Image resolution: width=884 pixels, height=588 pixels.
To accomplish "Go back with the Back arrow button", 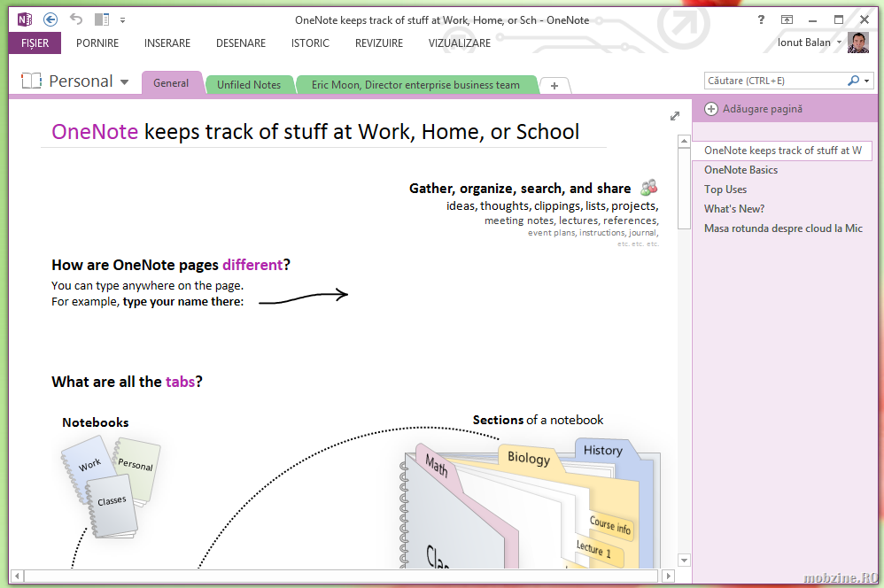I will (50, 20).
